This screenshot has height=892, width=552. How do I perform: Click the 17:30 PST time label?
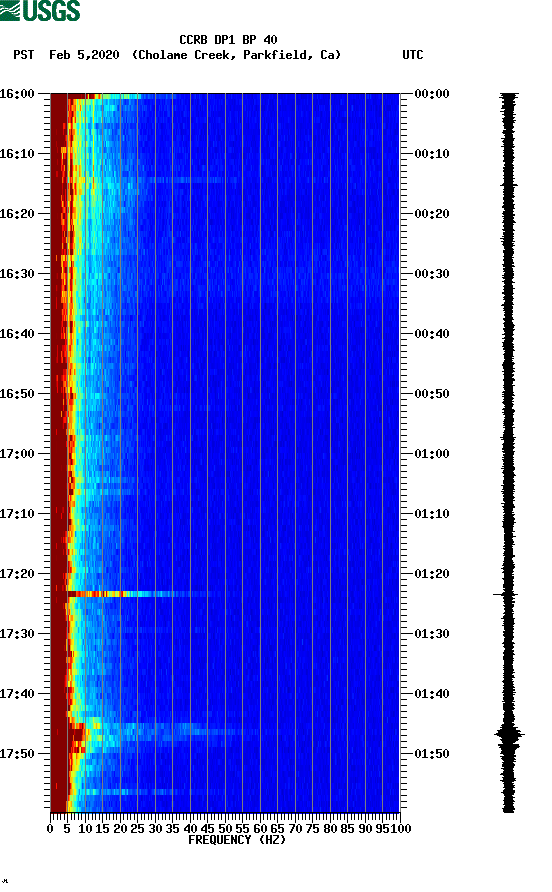(x=17, y=634)
